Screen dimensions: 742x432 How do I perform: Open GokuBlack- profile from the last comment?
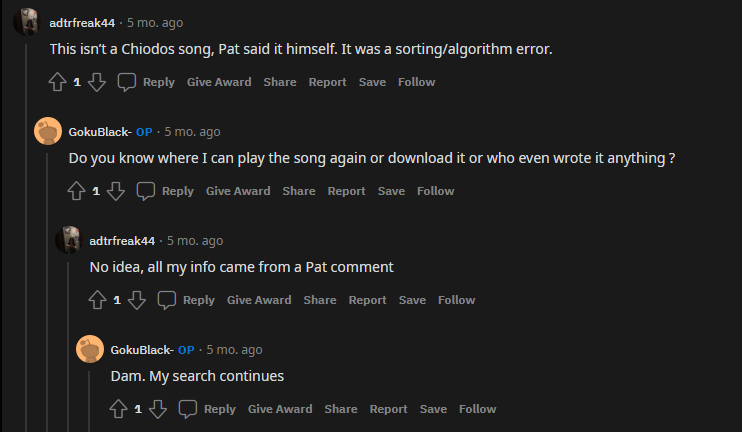142,350
